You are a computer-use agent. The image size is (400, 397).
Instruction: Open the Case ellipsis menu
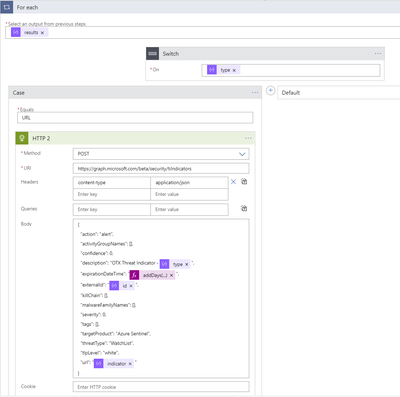click(x=255, y=92)
